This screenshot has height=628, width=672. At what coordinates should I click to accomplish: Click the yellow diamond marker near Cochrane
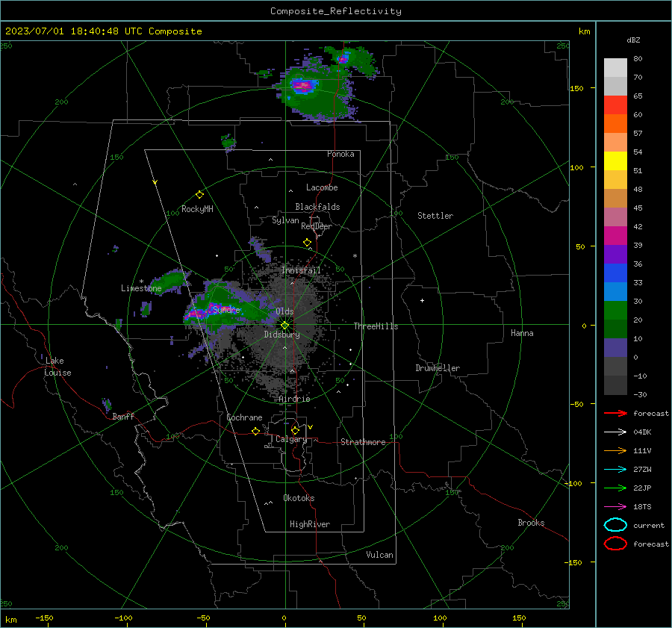255,431
